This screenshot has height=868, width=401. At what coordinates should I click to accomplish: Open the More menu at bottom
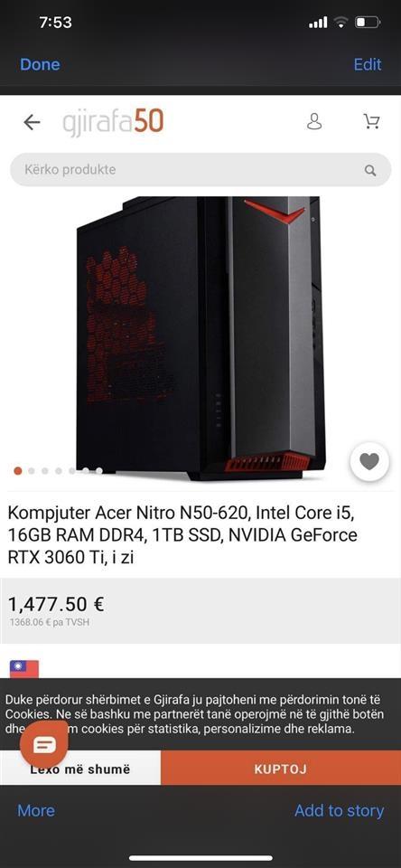coord(36,810)
